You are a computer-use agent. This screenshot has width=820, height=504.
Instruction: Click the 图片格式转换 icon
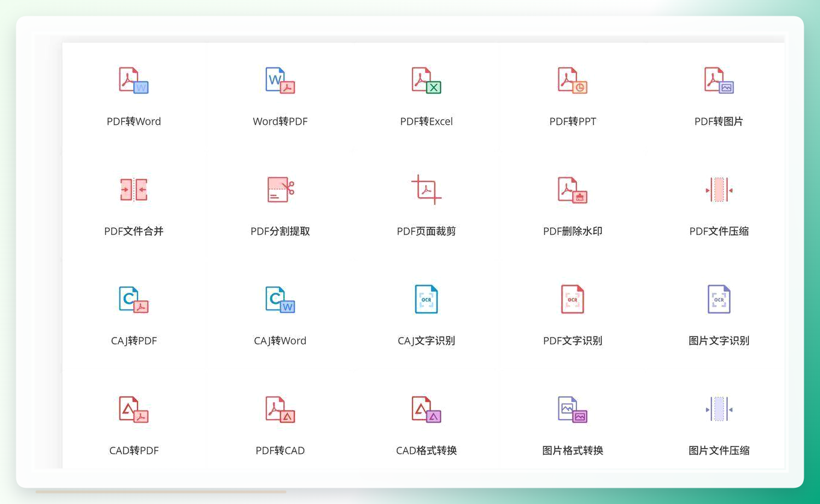573,409
